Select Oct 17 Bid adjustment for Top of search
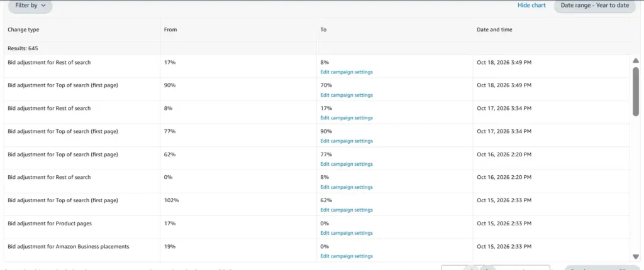This screenshot has height=270, width=644. (63, 131)
